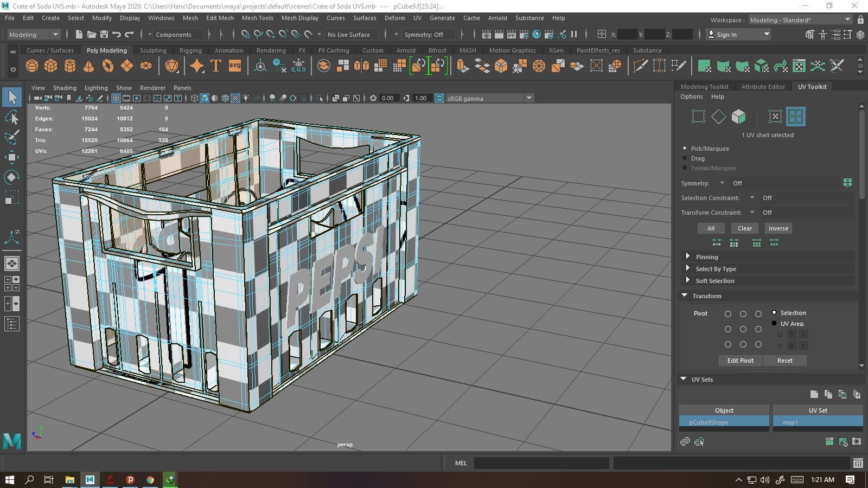
Task: Select the Selection pivot radio button
Action: (774, 313)
